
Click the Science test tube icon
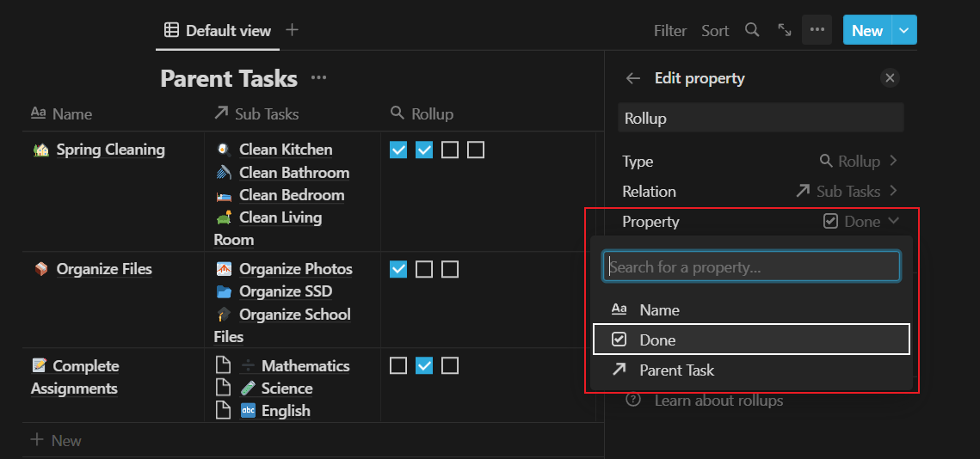coord(248,389)
